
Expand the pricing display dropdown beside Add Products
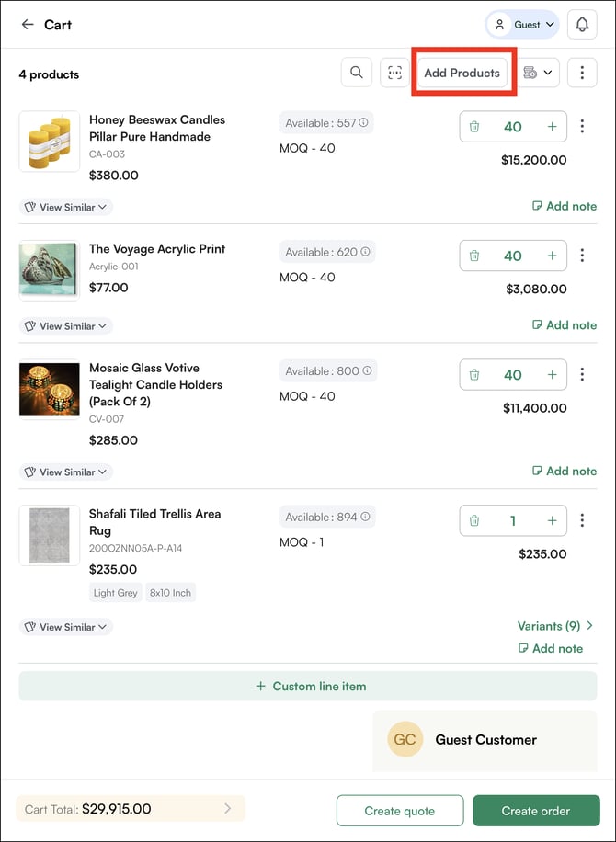539,73
